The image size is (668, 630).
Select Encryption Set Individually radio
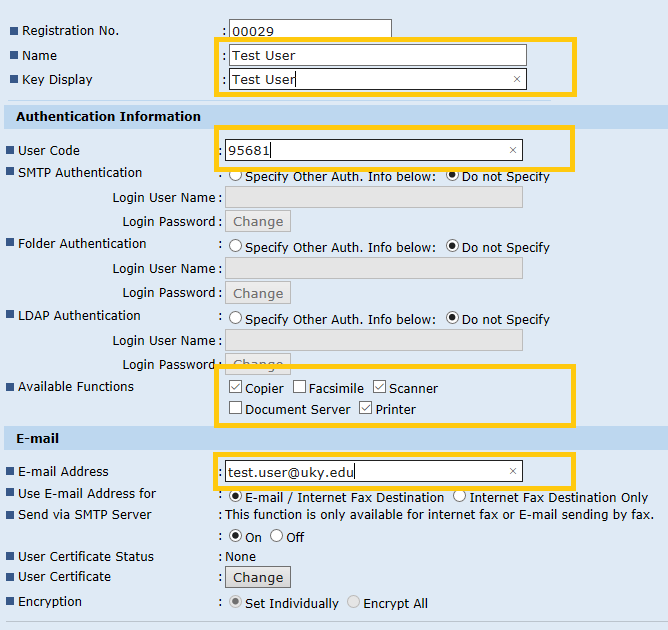tap(235, 602)
